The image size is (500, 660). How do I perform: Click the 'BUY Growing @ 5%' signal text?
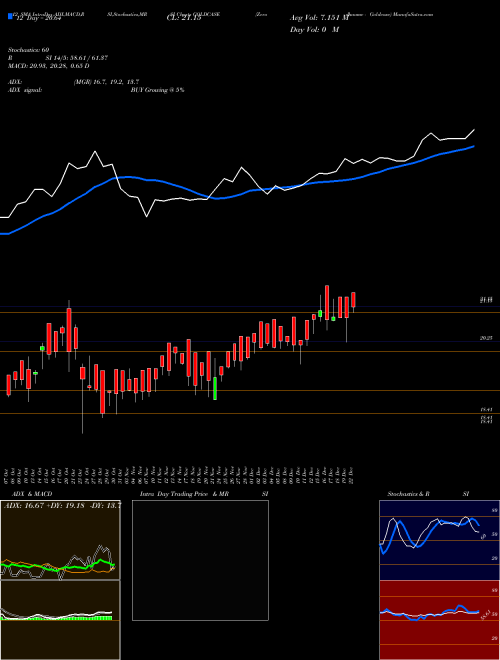tap(157, 90)
